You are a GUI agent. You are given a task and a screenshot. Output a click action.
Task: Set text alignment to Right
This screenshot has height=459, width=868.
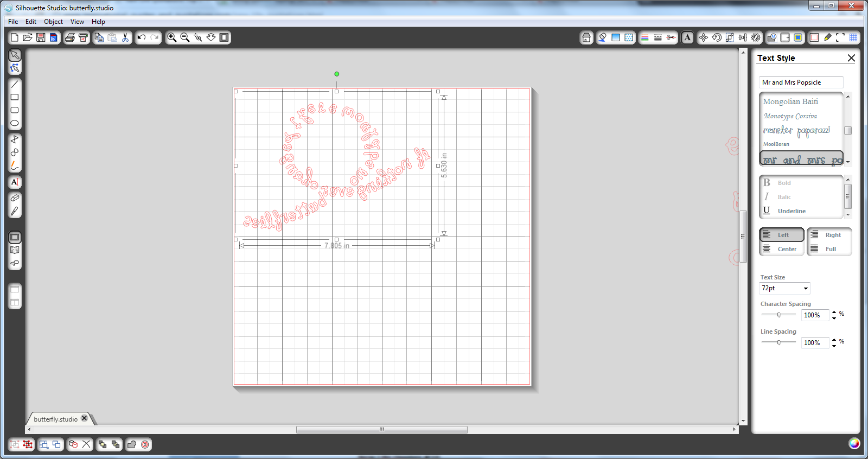(x=829, y=235)
